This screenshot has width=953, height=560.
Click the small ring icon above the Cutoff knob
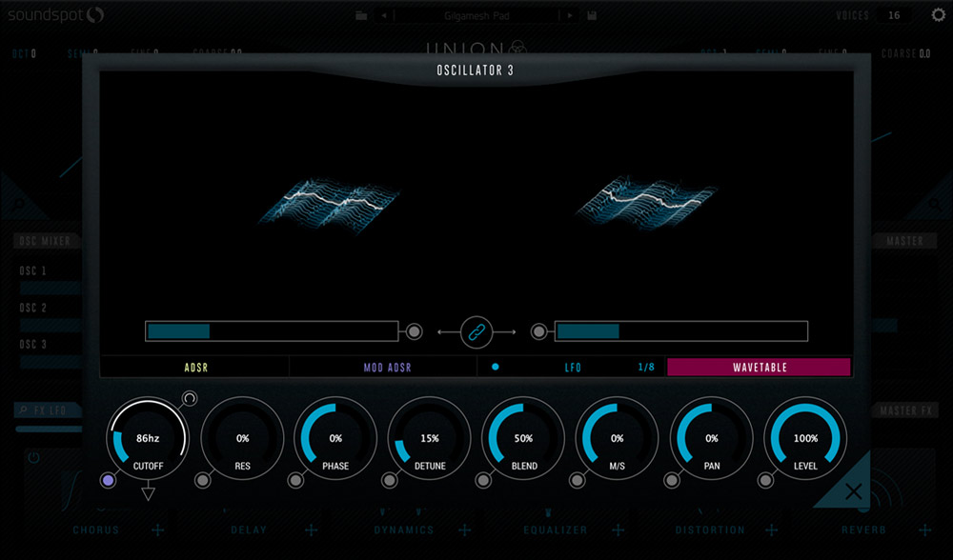[x=189, y=398]
